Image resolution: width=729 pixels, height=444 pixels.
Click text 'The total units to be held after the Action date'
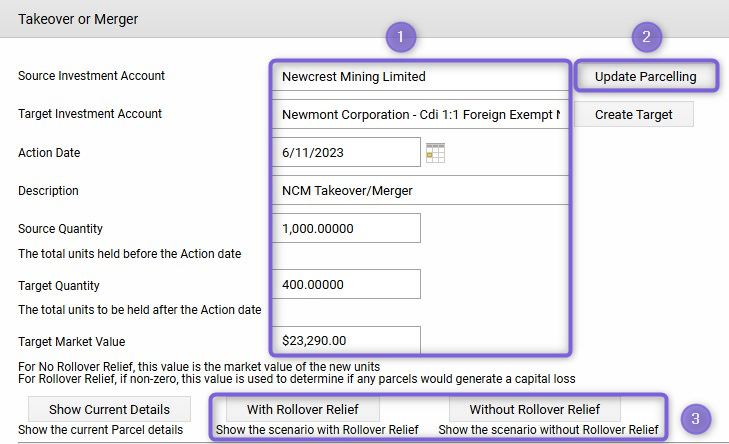pos(139,310)
